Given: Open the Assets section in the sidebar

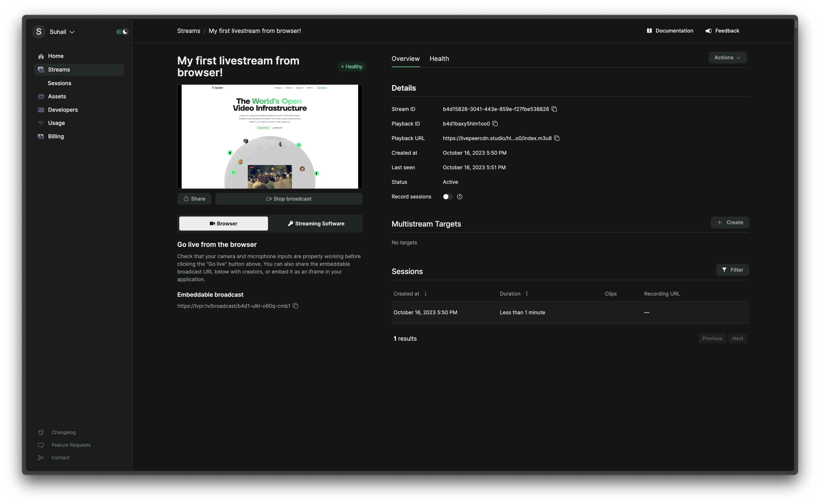Looking at the screenshot, I should tap(57, 96).
